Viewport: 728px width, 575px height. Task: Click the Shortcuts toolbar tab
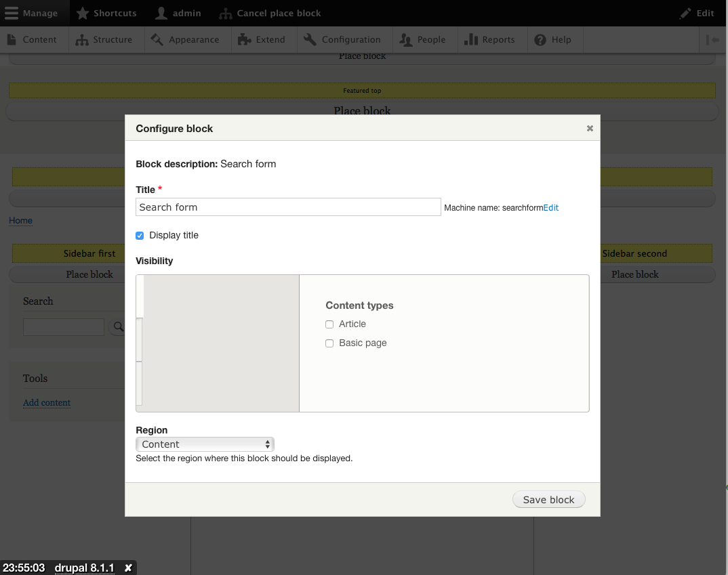coord(106,13)
